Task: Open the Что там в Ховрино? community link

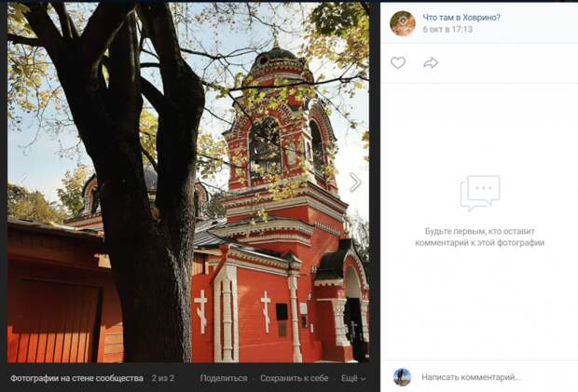Action: (x=461, y=18)
